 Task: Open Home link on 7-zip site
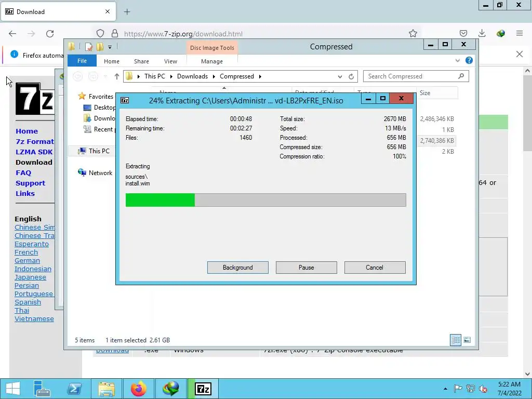point(26,131)
